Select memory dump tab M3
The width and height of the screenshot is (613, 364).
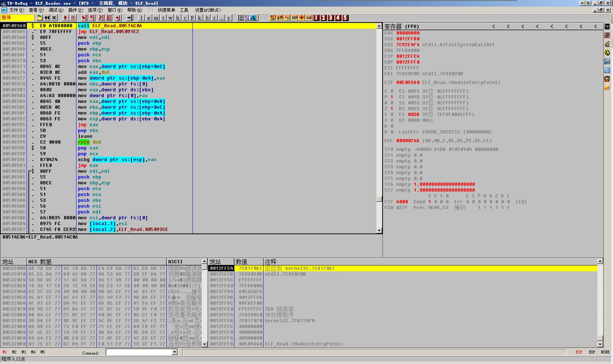click(24, 352)
